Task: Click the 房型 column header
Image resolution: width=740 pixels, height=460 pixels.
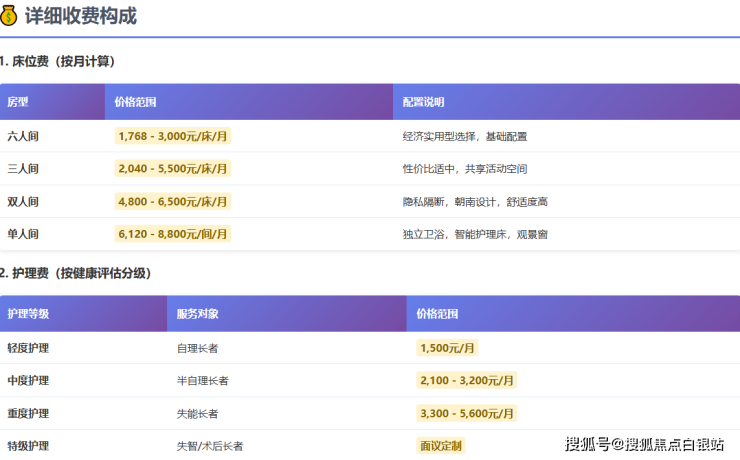Action: coord(18,102)
